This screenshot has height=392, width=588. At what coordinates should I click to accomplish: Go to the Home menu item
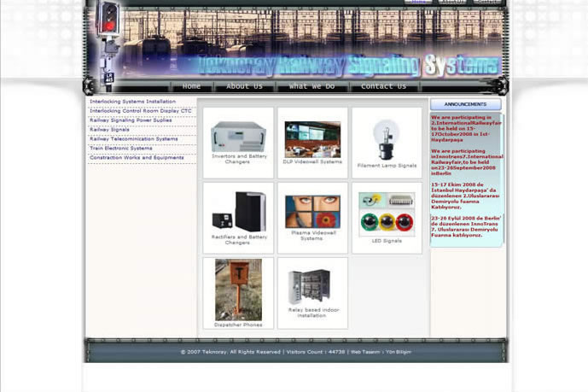pos(192,86)
